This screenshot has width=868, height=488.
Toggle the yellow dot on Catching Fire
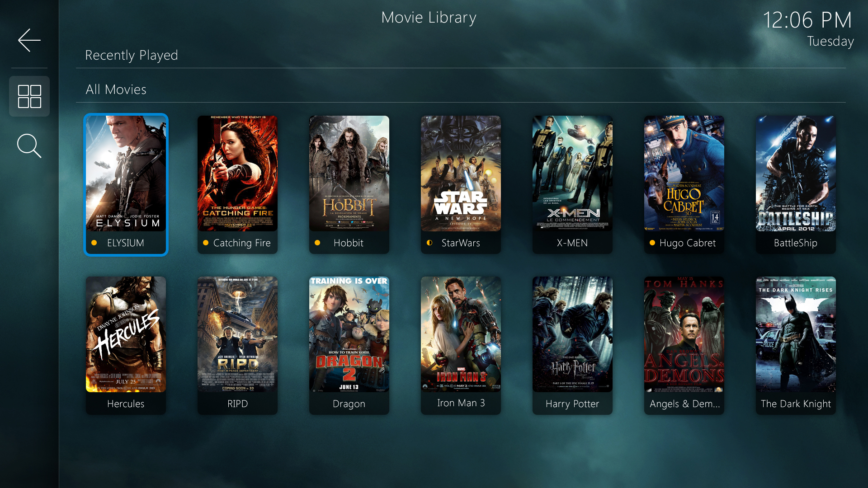coord(207,243)
